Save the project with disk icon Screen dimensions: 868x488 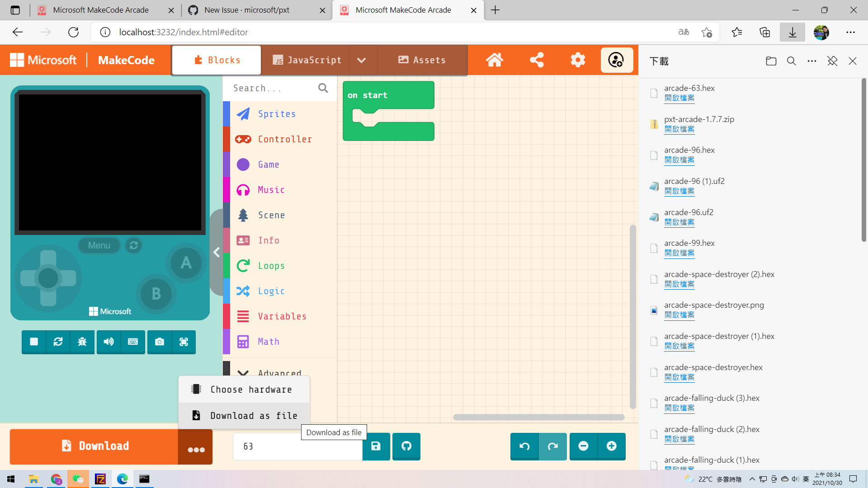coord(376,446)
